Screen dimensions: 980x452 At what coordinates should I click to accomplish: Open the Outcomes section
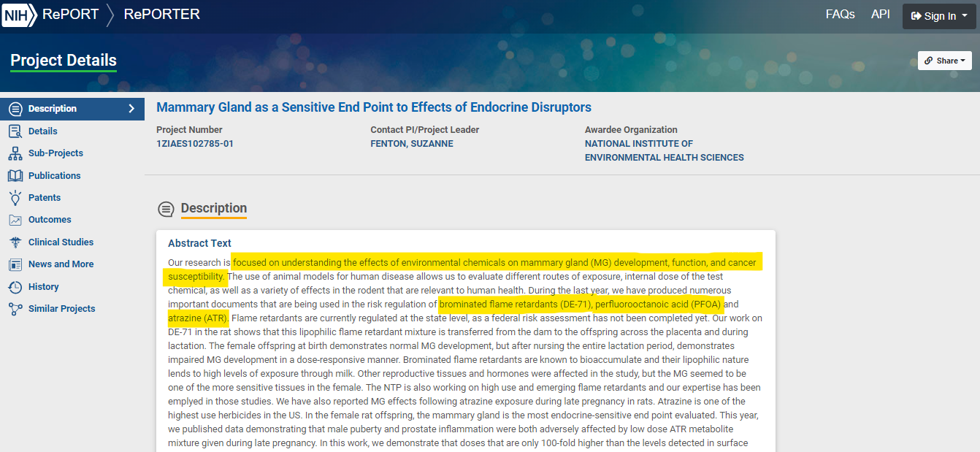[x=50, y=220]
